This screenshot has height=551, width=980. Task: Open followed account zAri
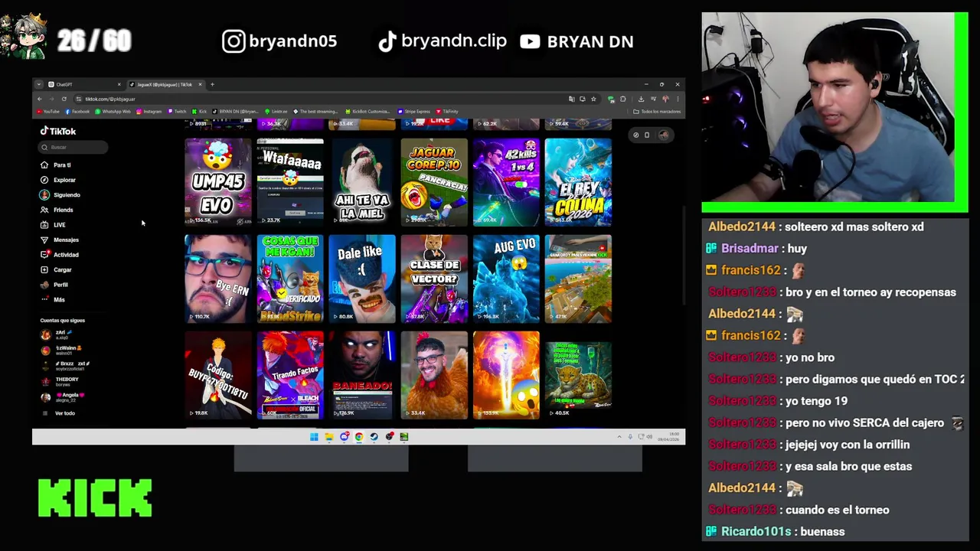[57, 334]
